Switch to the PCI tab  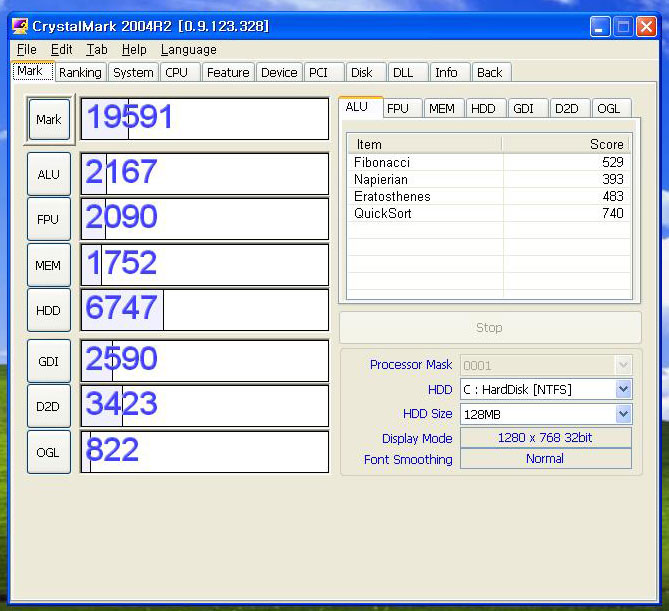point(324,72)
